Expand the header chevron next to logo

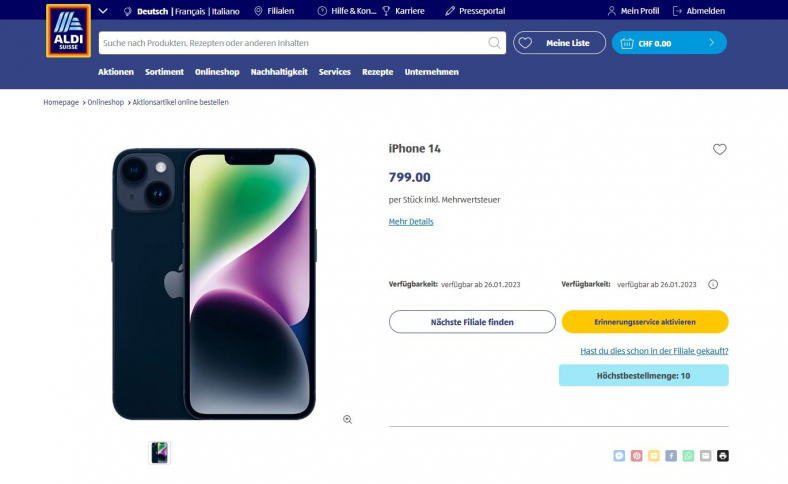click(x=103, y=11)
